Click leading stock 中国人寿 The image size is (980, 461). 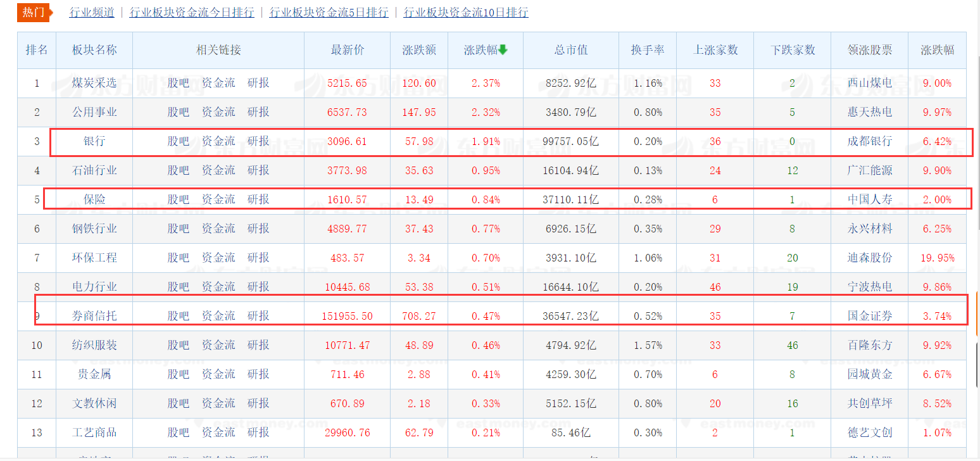pyautogui.click(x=870, y=199)
